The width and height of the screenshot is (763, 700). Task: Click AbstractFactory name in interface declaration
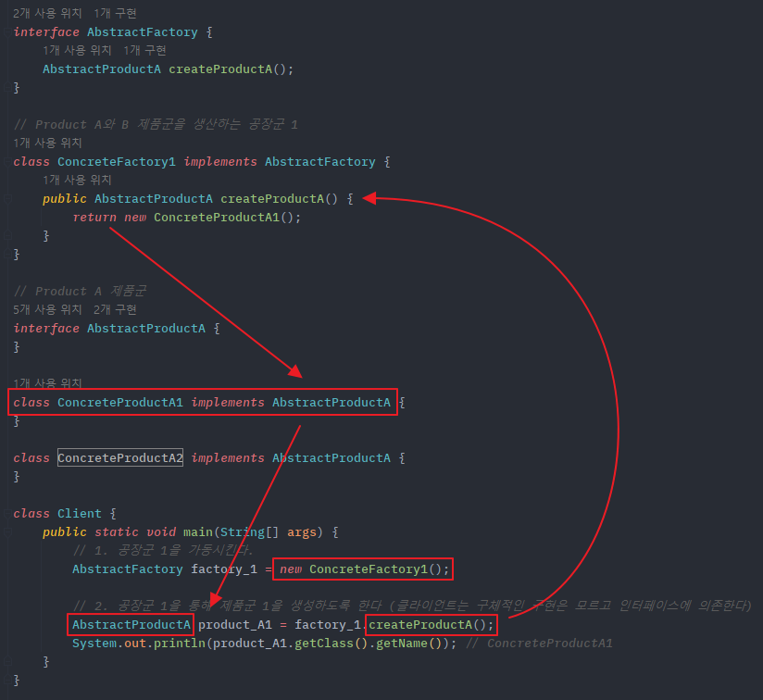(x=142, y=32)
